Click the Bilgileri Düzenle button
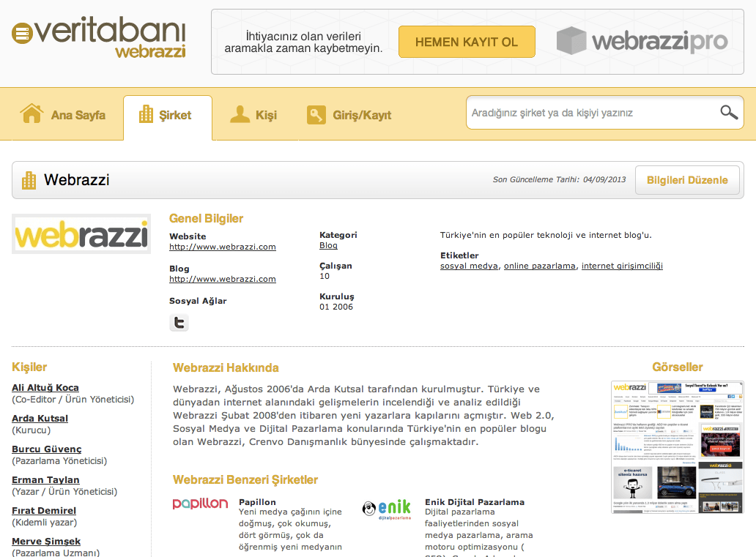Image resolution: width=756 pixels, height=557 pixels. (x=686, y=179)
